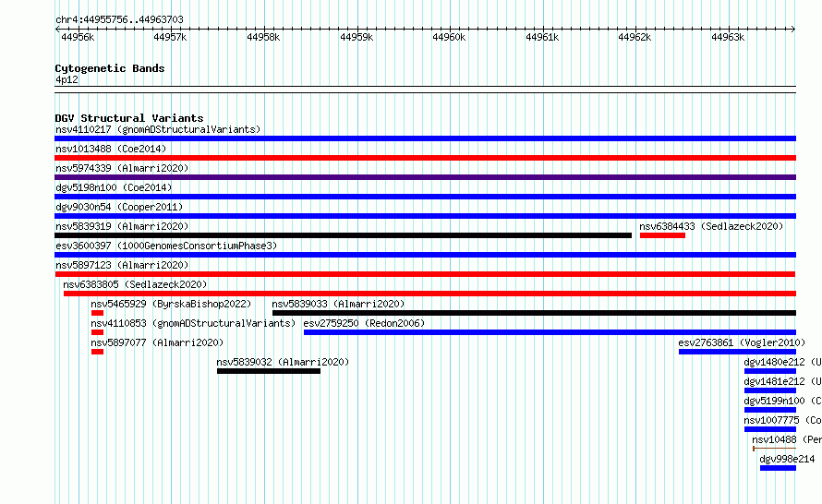The image size is (822, 504).
Task: Click the 44962k ruler tick label
Action: 635,37
